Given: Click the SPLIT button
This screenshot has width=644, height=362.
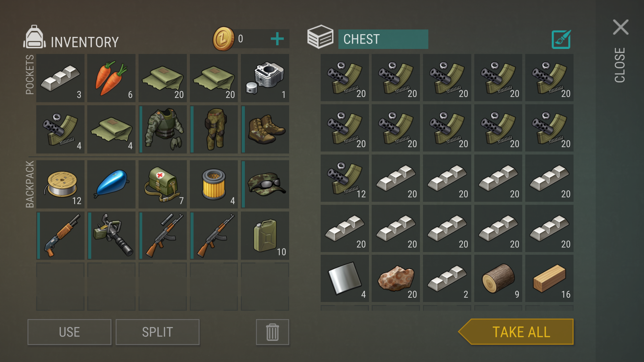Looking at the screenshot, I should pos(158,332).
